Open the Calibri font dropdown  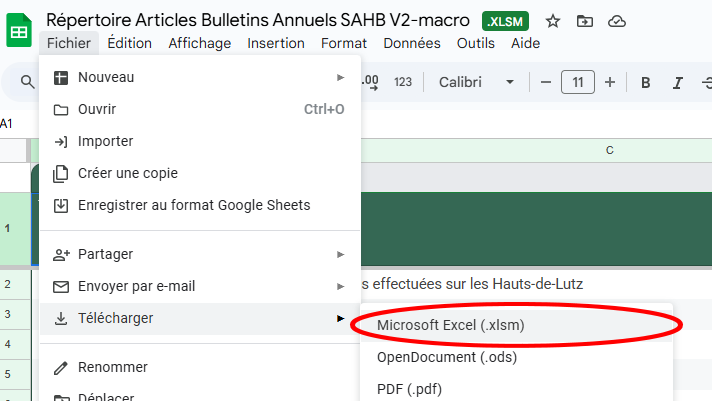[477, 82]
